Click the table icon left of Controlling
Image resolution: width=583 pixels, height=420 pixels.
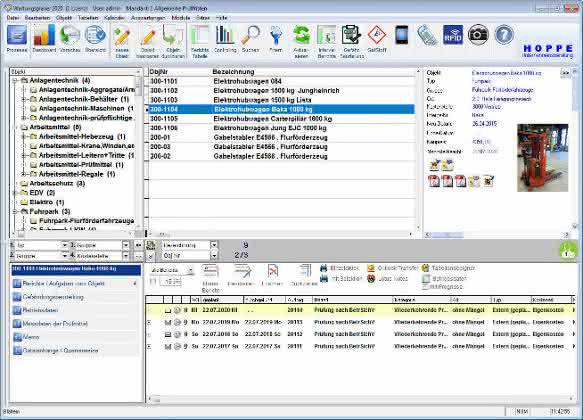[x=200, y=36]
